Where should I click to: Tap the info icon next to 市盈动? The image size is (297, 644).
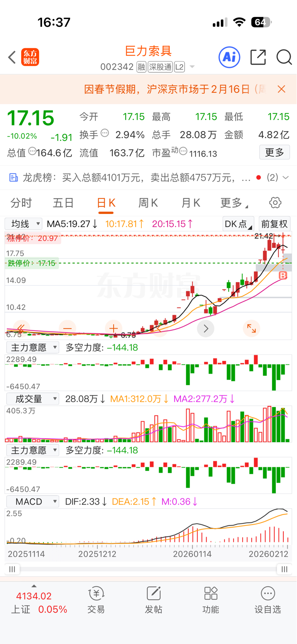(183, 151)
